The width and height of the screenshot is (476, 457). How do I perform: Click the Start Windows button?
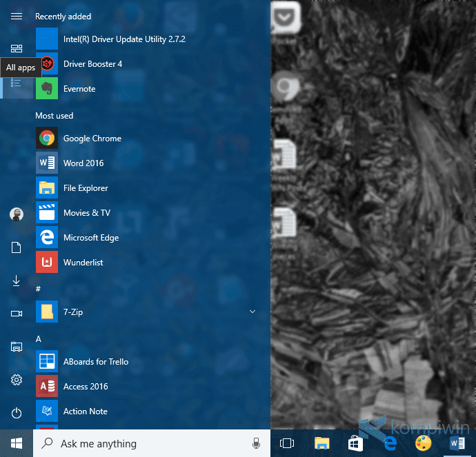pos(17,443)
